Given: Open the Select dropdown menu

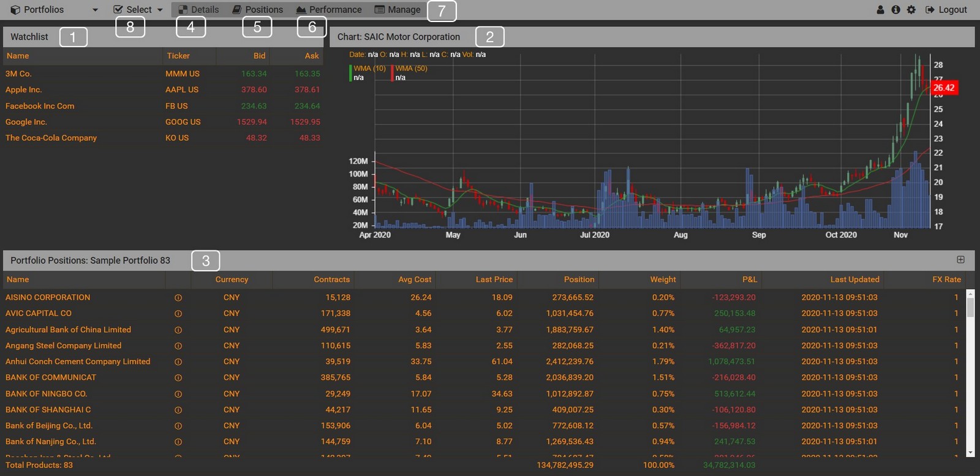Looking at the screenshot, I should coord(138,10).
